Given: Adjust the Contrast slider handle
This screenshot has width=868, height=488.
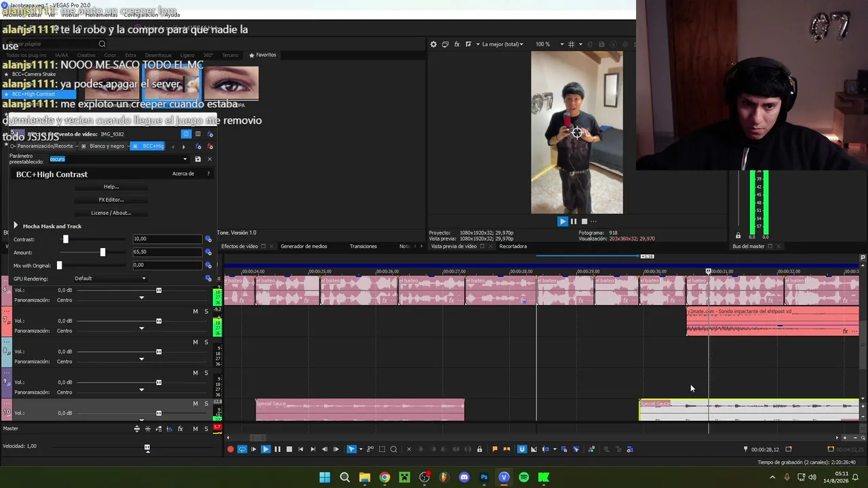Looking at the screenshot, I should [x=65, y=239].
